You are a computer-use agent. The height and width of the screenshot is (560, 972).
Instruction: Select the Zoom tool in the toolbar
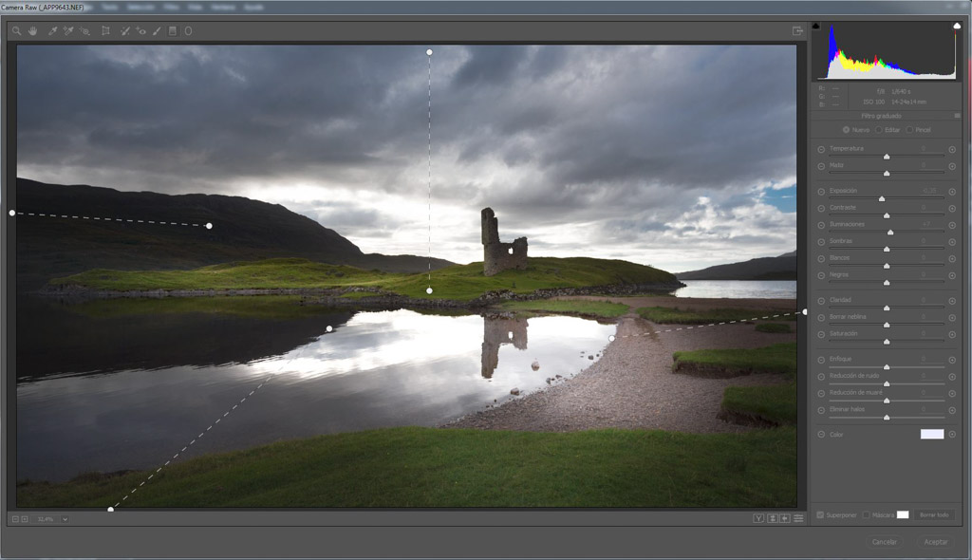[16, 30]
